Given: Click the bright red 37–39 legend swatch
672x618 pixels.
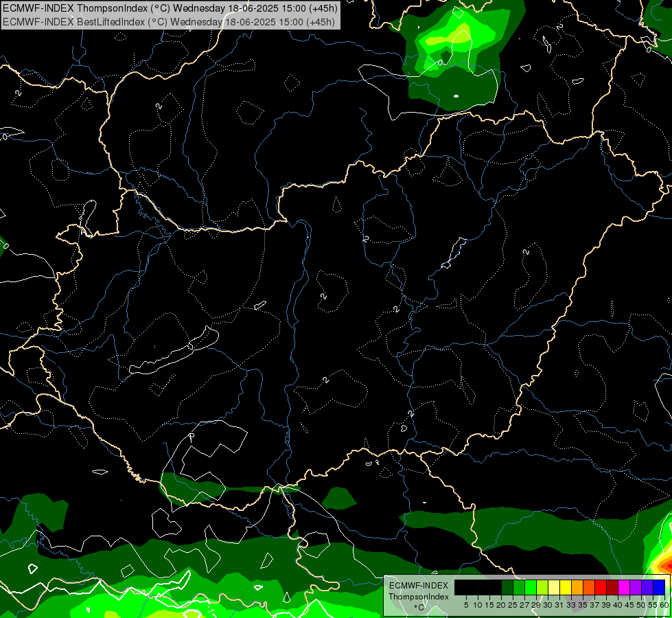Looking at the screenshot, I should click(601, 587).
